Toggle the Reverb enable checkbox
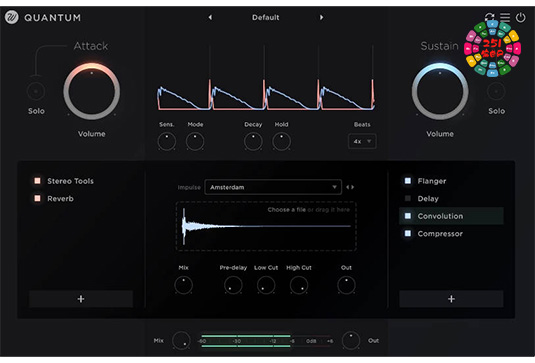The height and width of the screenshot is (363, 535). (x=38, y=198)
